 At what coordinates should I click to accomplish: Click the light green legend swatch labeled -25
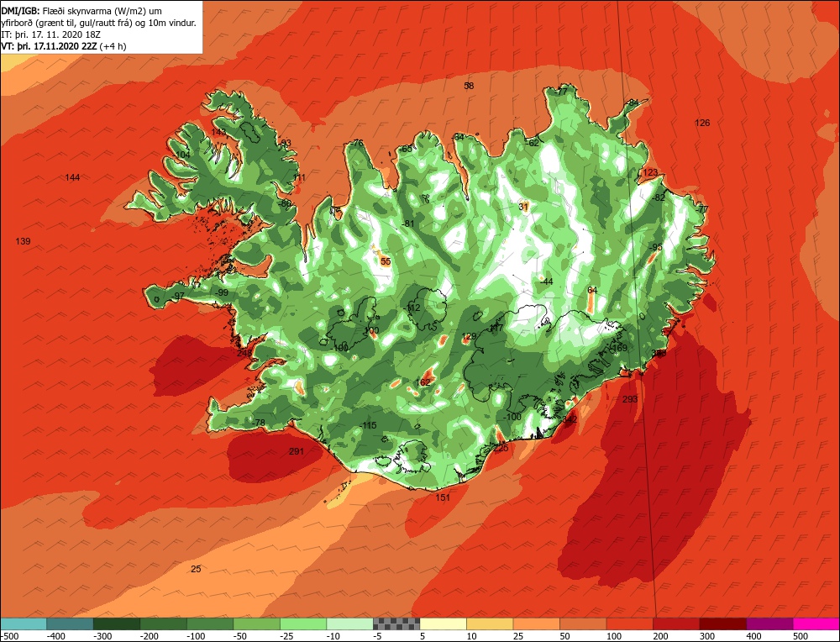point(303,624)
